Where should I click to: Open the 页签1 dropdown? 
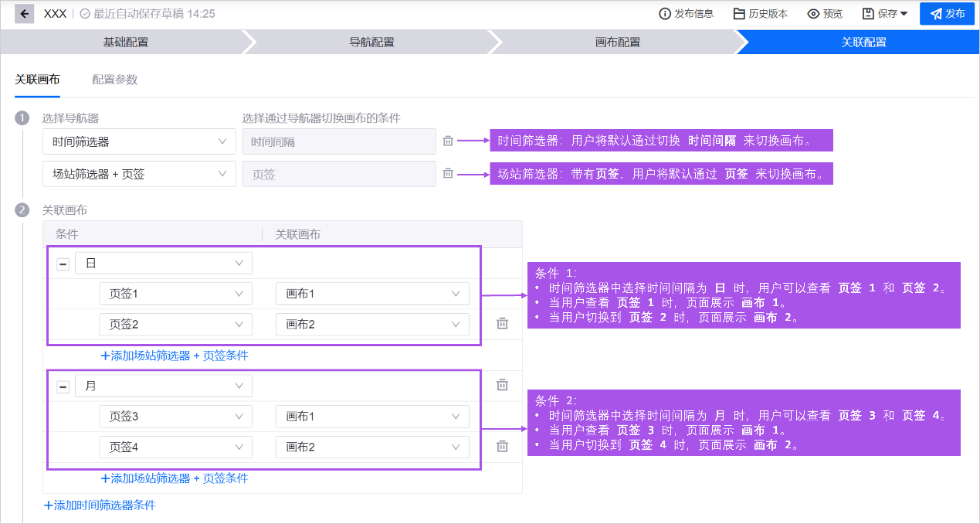tap(175, 294)
